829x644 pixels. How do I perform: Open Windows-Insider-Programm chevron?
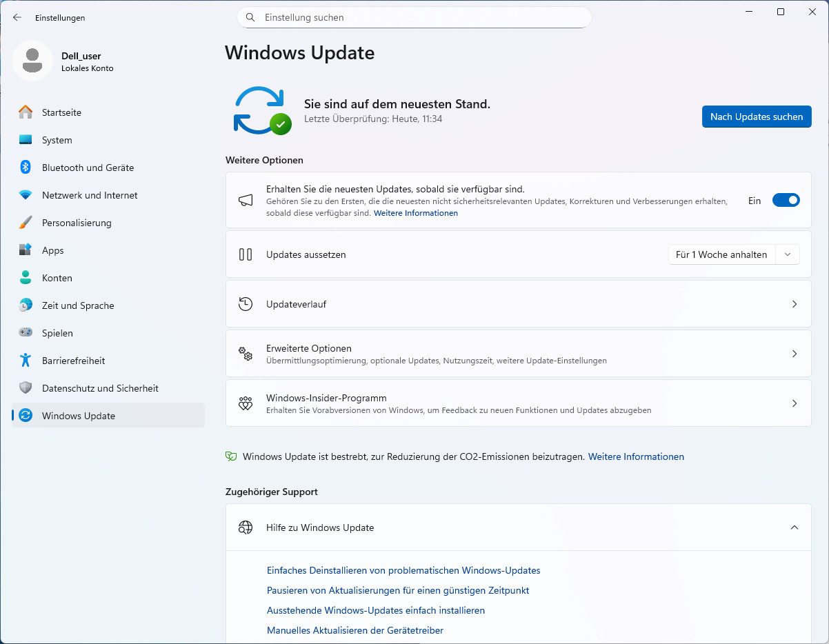795,403
